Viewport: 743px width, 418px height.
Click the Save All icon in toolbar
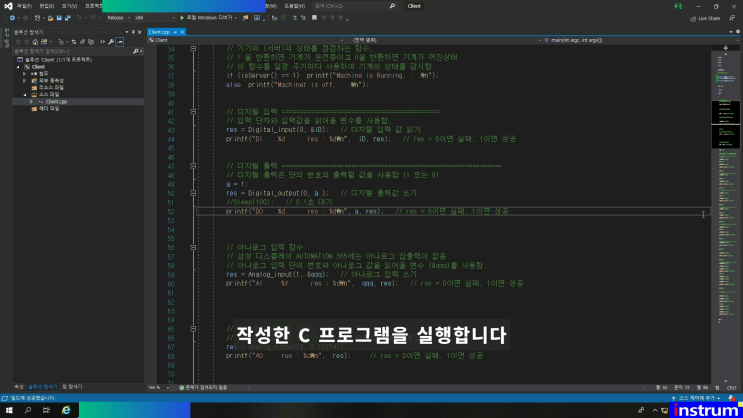(x=68, y=18)
